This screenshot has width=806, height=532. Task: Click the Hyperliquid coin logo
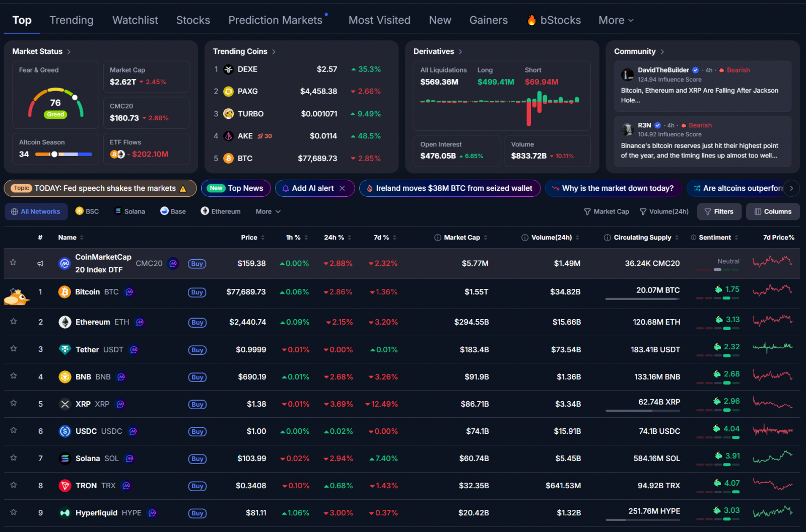pos(65,513)
